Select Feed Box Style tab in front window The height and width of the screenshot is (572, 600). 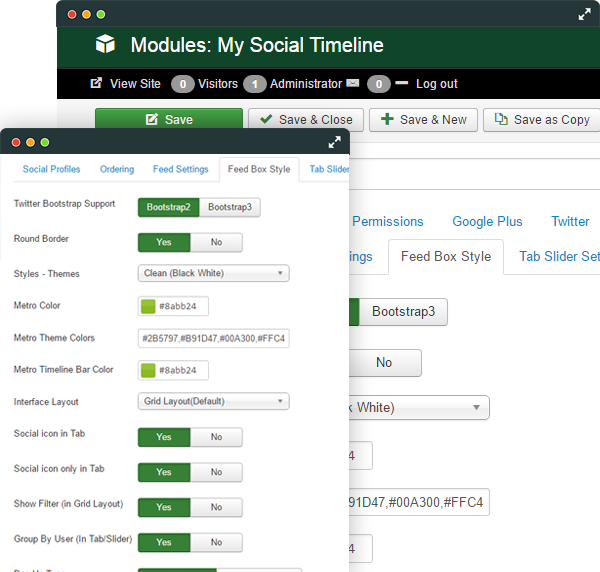pos(259,169)
